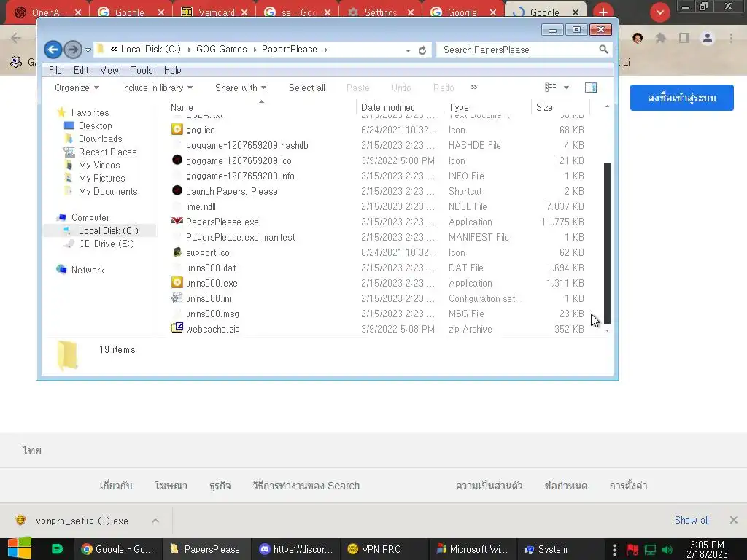747x560 pixels.
Task: Sort files by the Name column header
Action: point(261,107)
